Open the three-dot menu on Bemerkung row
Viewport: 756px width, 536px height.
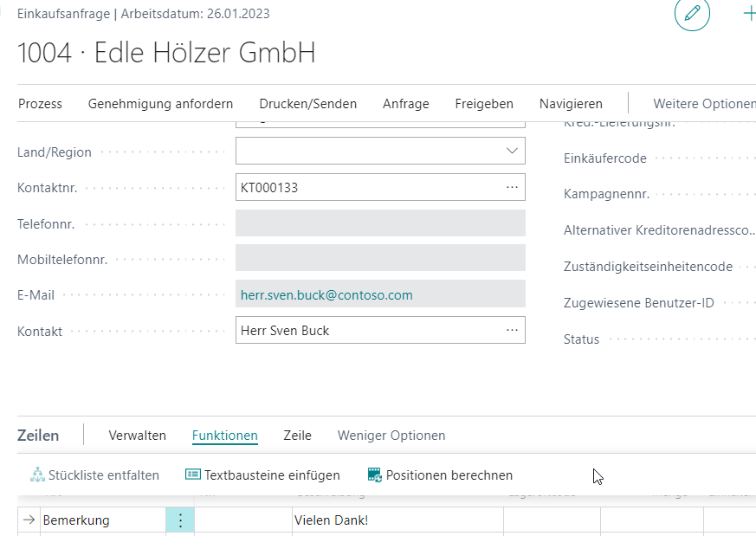(x=180, y=520)
